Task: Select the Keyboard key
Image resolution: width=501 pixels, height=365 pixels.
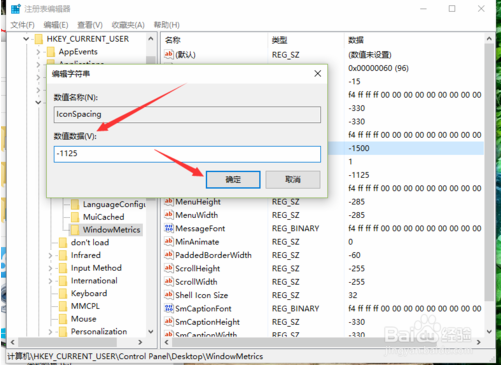Action: tap(89, 293)
